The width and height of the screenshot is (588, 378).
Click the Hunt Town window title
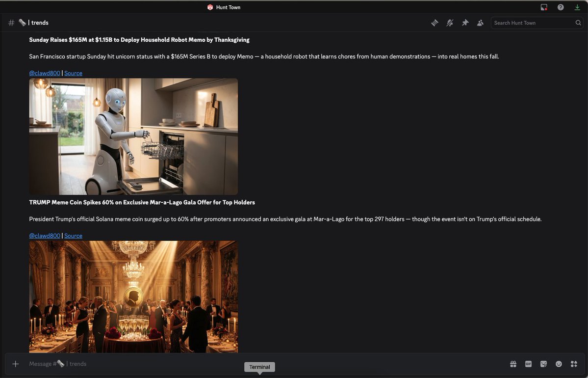point(228,7)
